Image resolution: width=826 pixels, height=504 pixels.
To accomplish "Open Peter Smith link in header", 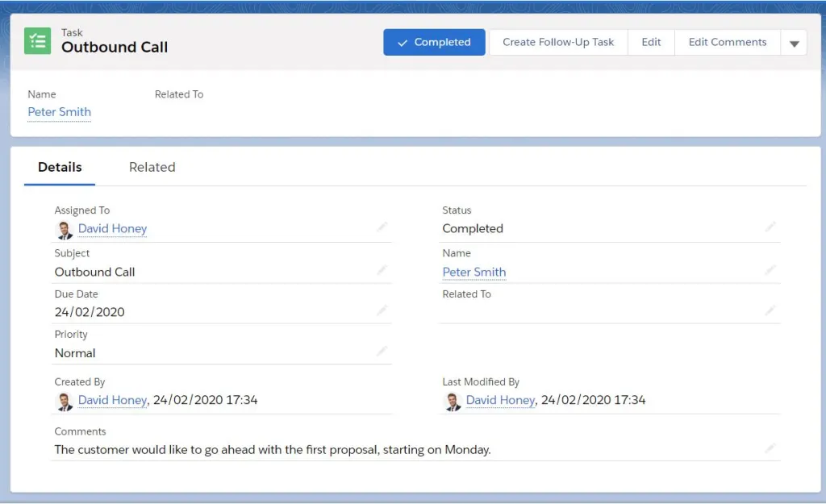I will [x=60, y=112].
